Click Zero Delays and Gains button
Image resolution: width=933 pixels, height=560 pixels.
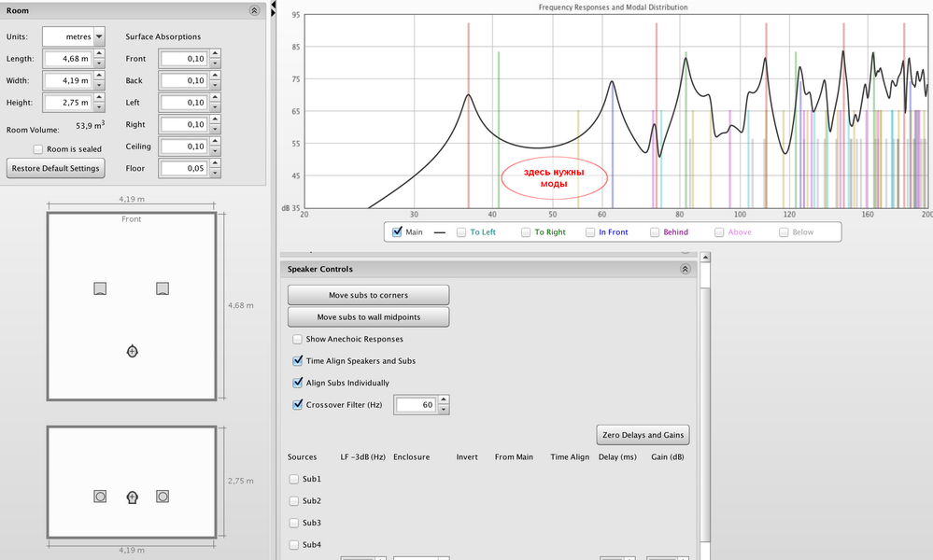[643, 435]
